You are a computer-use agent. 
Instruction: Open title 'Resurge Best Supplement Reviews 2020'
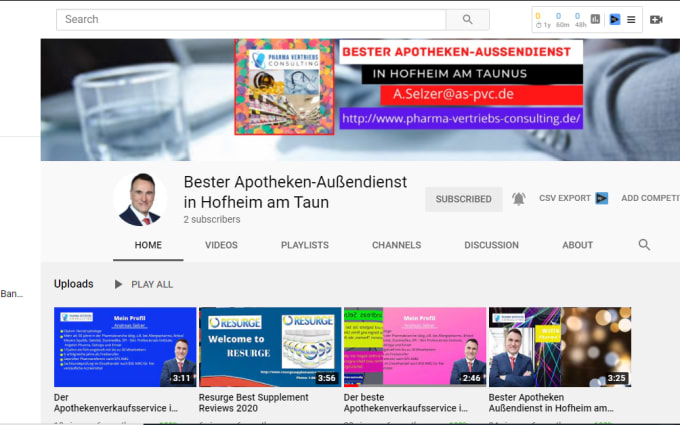254,403
